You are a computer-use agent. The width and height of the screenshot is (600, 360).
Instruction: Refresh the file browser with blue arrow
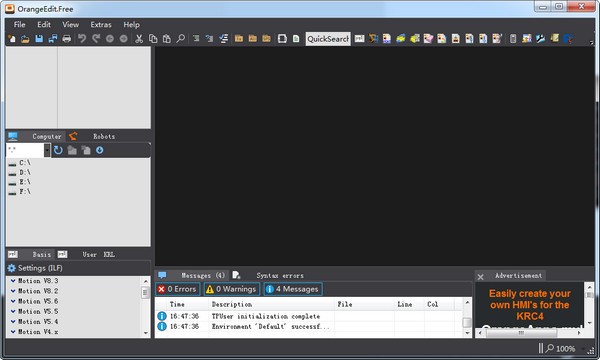(58, 150)
